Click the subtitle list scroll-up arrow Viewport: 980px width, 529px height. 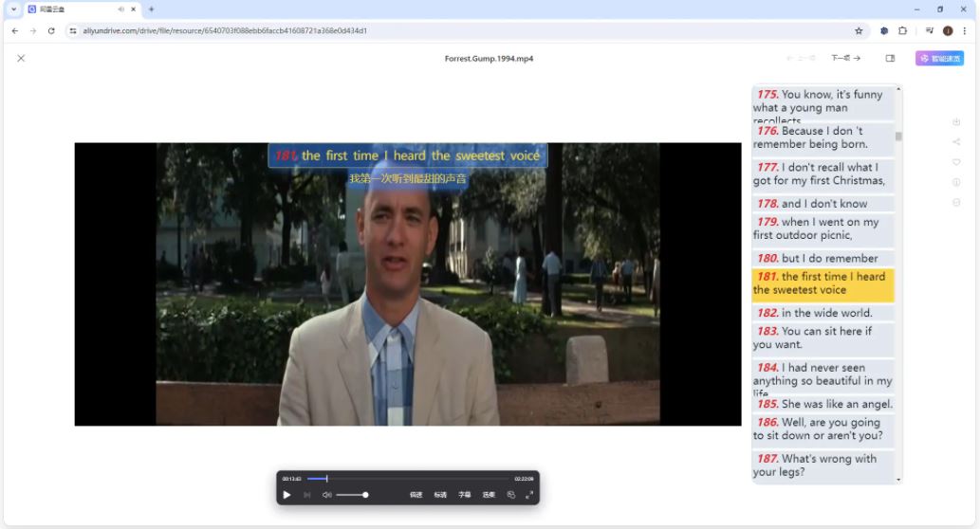coord(898,89)
